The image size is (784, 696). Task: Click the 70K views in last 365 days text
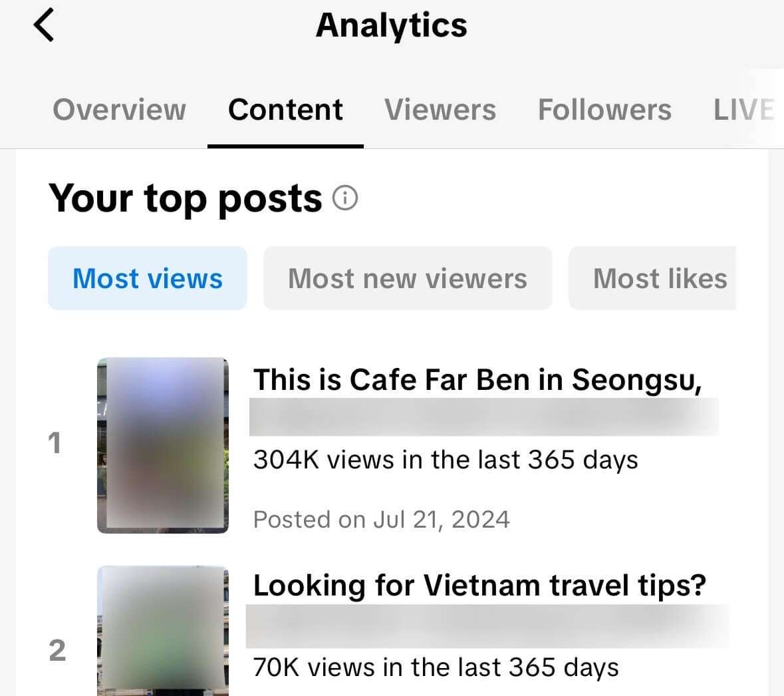(436, 667)
